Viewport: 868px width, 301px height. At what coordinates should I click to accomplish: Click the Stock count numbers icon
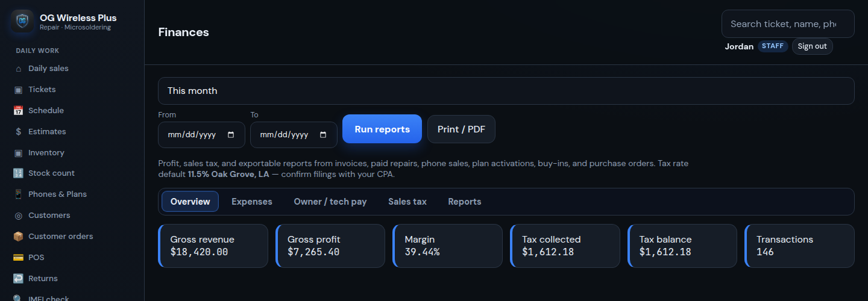pos(18,173)
